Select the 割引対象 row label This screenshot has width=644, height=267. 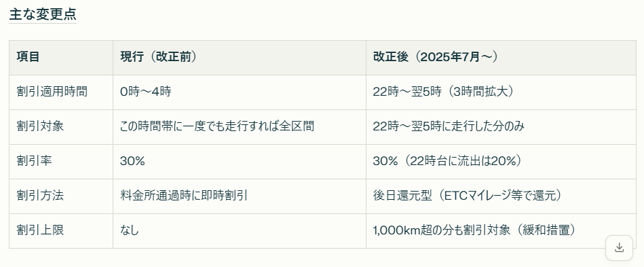(40, 126)
